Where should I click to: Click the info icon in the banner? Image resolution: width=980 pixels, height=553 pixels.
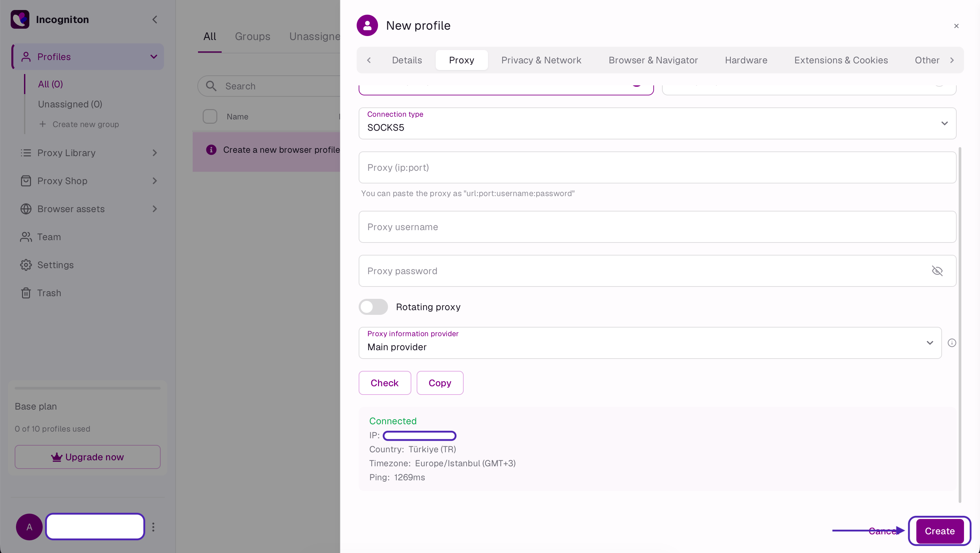pyautogui.click(x=211, y=150)
